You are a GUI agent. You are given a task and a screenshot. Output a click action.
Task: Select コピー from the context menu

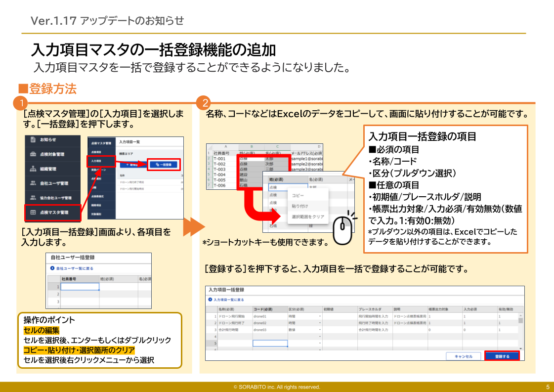click(x=298, y=195)
